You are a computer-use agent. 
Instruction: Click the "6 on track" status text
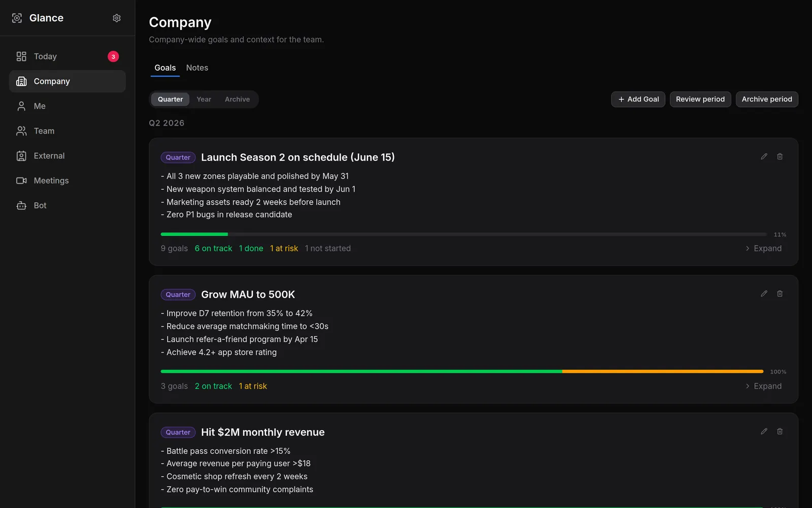(213, 248)
